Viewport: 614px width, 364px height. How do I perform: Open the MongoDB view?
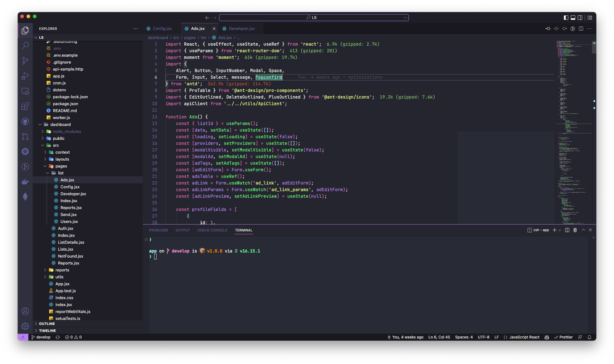[25, 197]
